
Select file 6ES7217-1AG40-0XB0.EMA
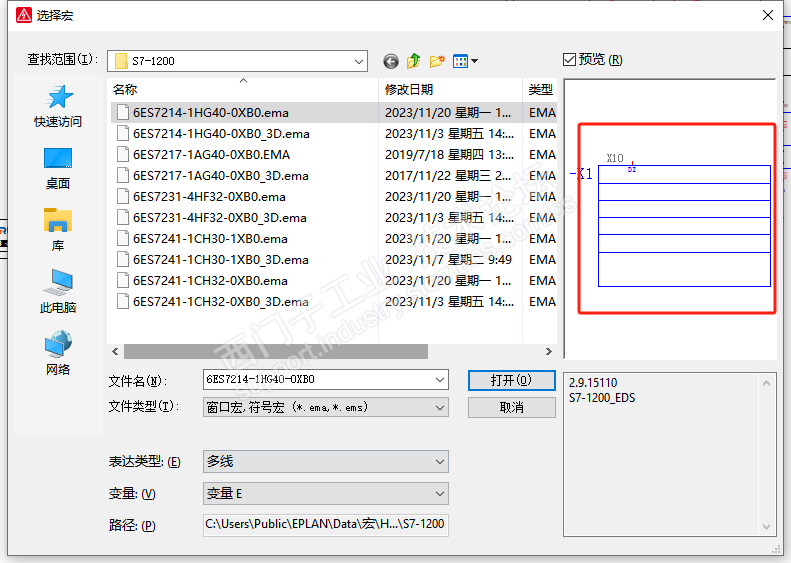click(x=211, y=155)
